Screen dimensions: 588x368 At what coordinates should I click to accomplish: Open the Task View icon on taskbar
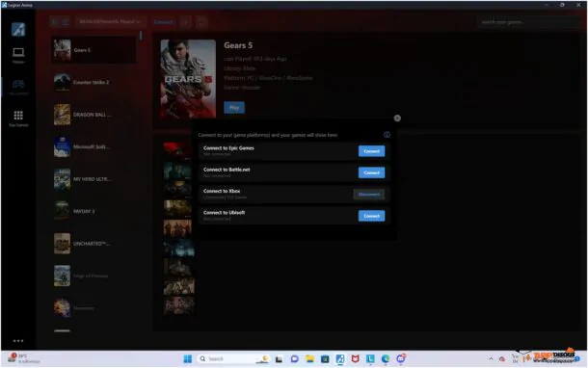pyautogui.click(x=279, y=359)
